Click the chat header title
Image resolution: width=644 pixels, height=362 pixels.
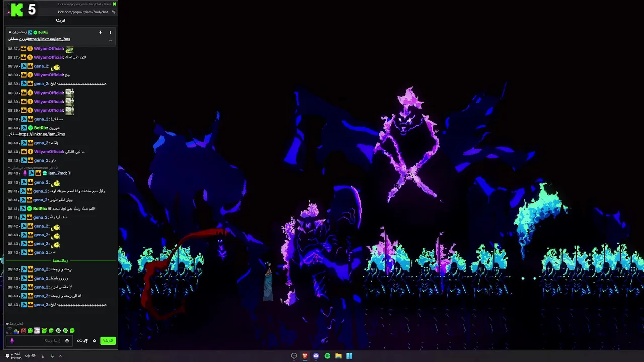(x=60, y=21)
